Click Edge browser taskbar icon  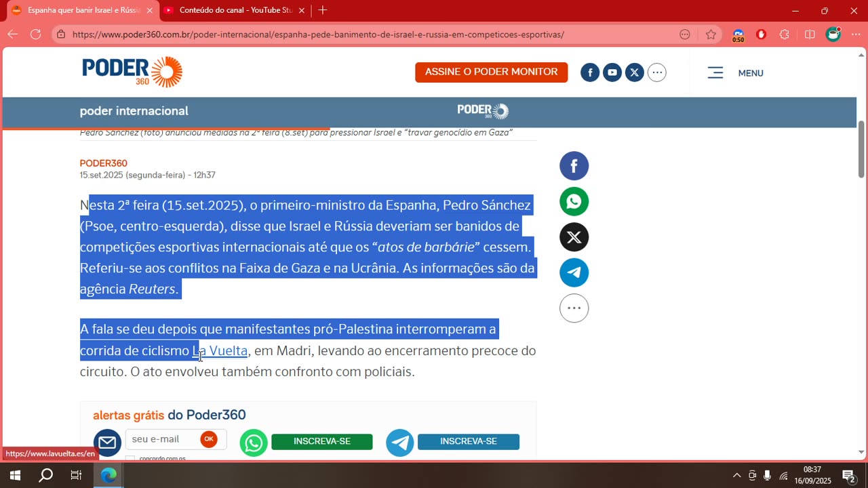click(108, 475)
